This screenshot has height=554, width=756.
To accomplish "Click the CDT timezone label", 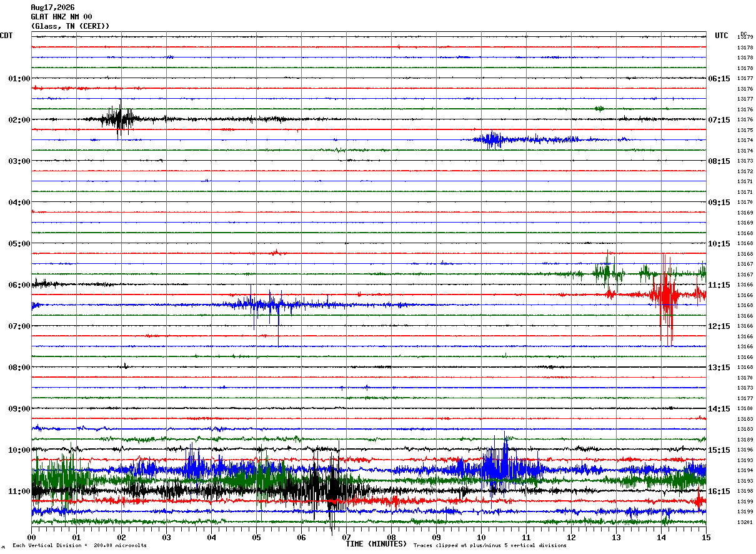I will [6, 36].
